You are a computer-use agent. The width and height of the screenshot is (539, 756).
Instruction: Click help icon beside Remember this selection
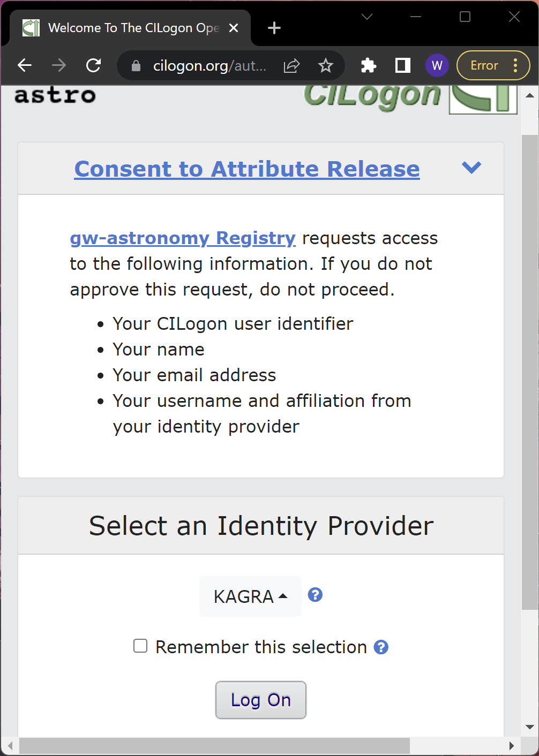381,647
